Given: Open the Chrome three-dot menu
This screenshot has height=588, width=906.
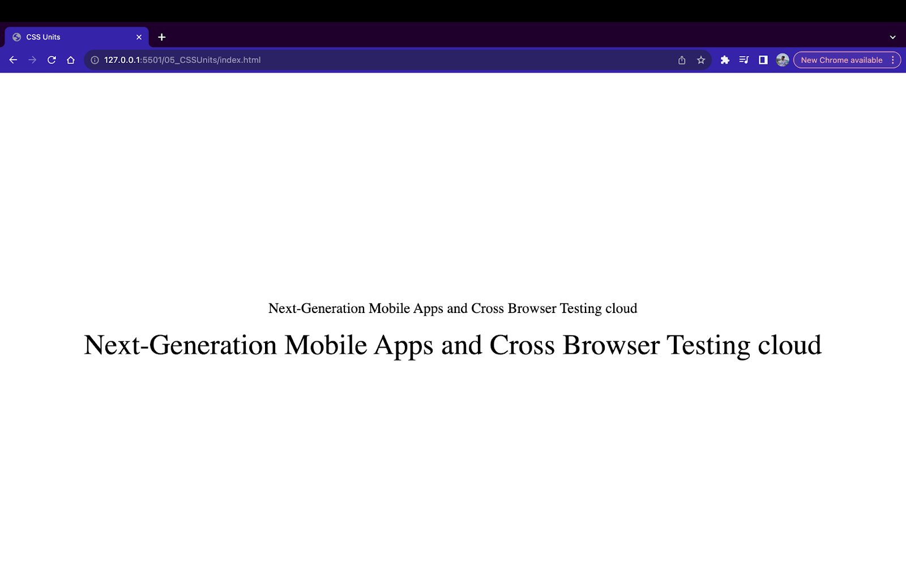Looking at the screenshot, I should pos(893,60).
